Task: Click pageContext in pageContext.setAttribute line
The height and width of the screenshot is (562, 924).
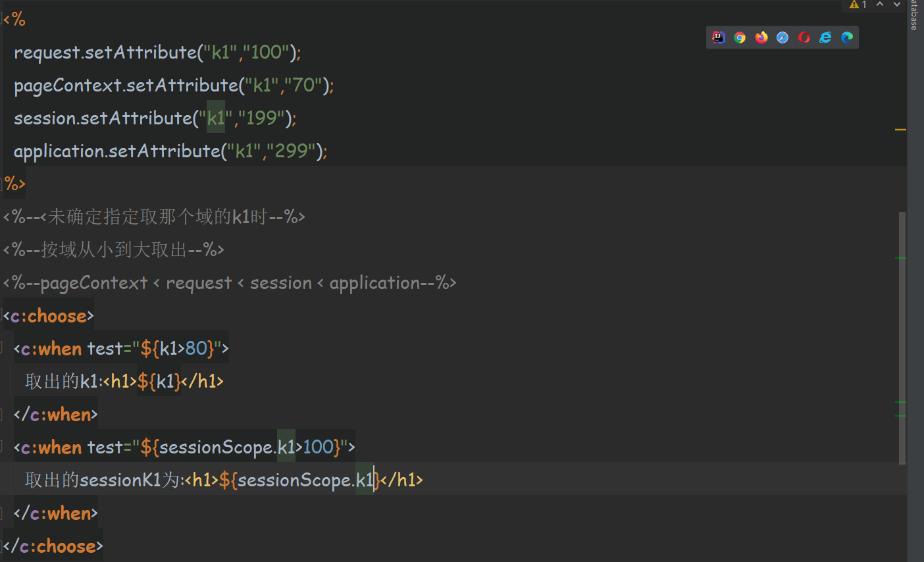Action: (x=68, y=86)
